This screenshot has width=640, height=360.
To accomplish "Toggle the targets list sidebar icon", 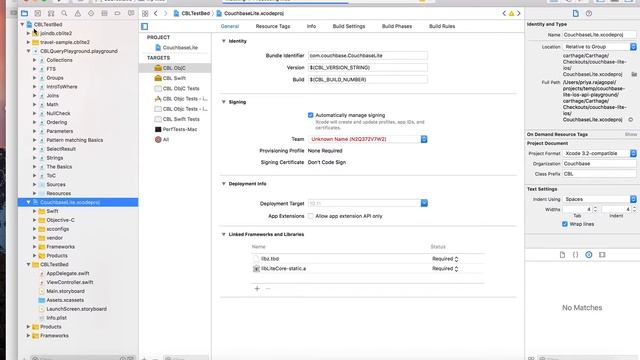I will click(x=144, y=27).
